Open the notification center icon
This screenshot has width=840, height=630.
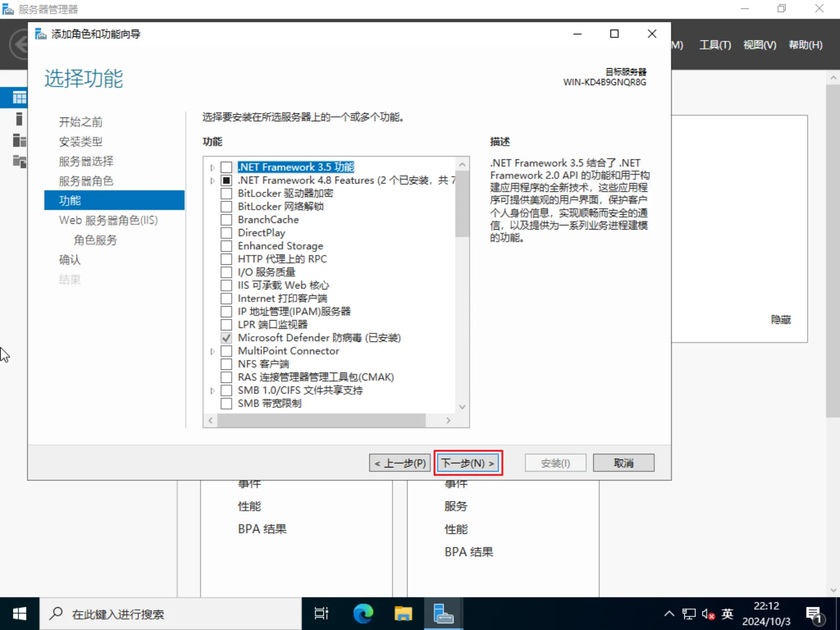click(815, 615)
